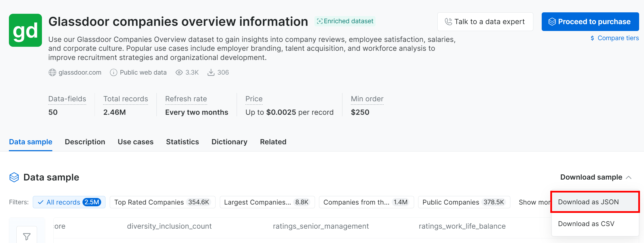This screenshot has width=644, height=243.
Task: Open the Dictionary tab
Action: [229, 142]
